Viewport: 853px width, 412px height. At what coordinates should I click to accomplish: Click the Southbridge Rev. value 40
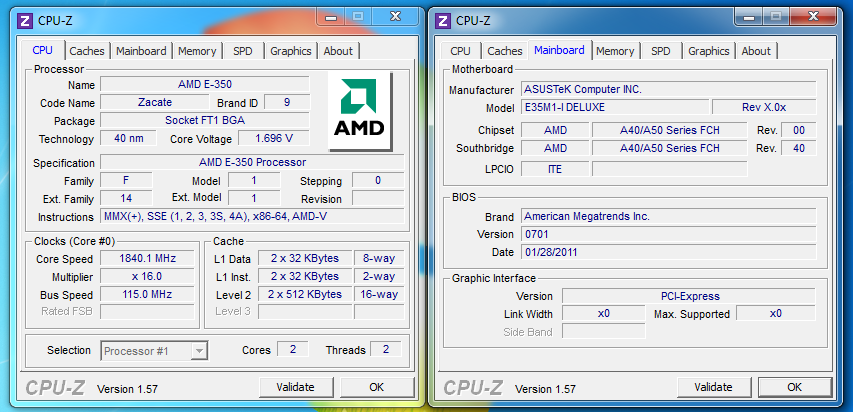click(799, 148)
